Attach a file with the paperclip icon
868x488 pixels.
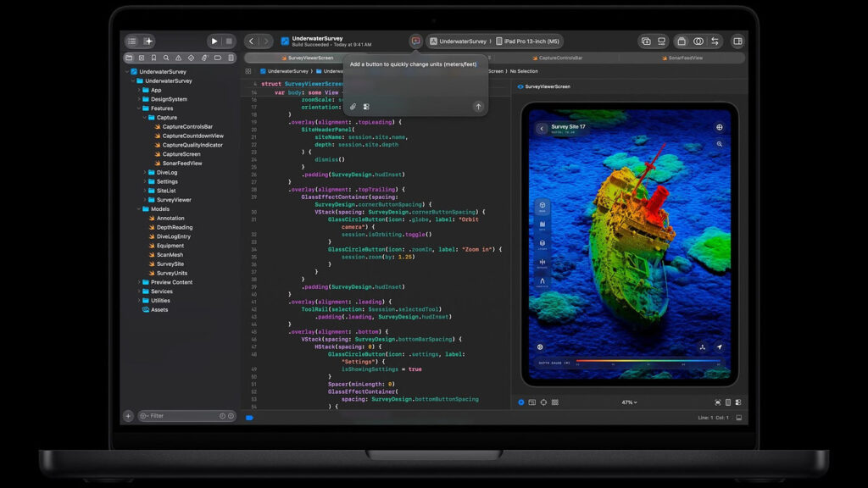353,107
